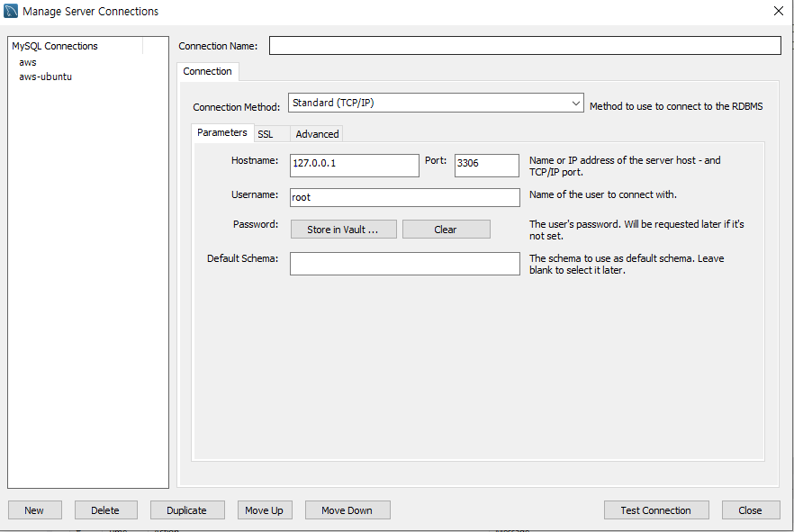This screenshot has height=532, width=794.
Task: Click the Default Schema label
Action: point(242,258)
